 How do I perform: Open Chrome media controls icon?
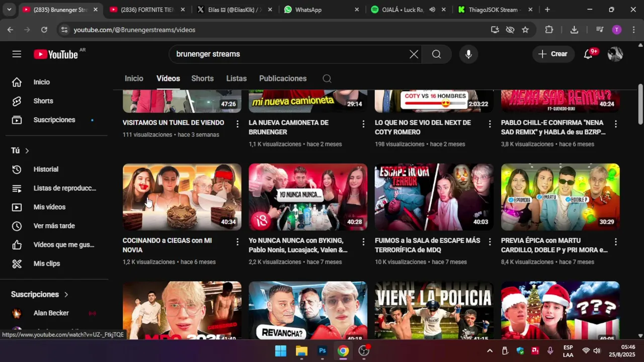click(x=600, y=30)
